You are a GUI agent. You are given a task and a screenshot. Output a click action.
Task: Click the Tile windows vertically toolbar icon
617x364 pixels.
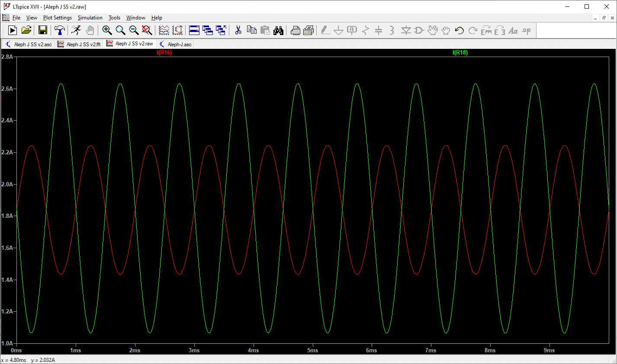(208, 30)
